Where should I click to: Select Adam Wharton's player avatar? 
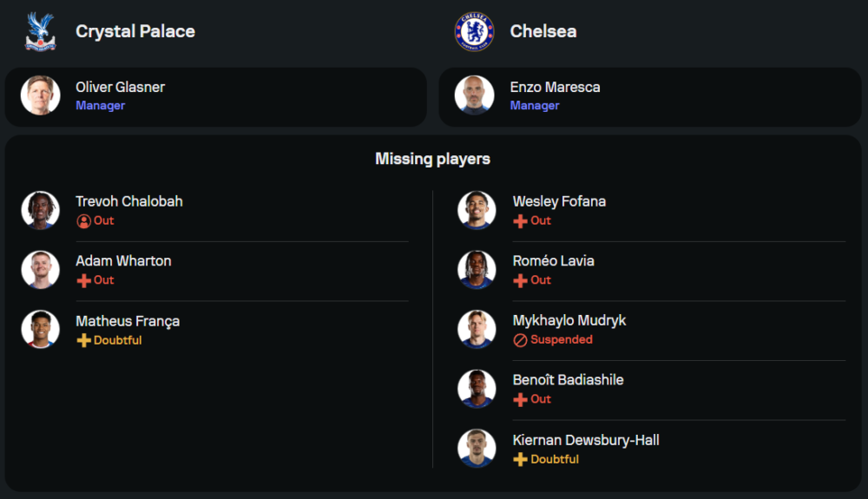[40, 270]
